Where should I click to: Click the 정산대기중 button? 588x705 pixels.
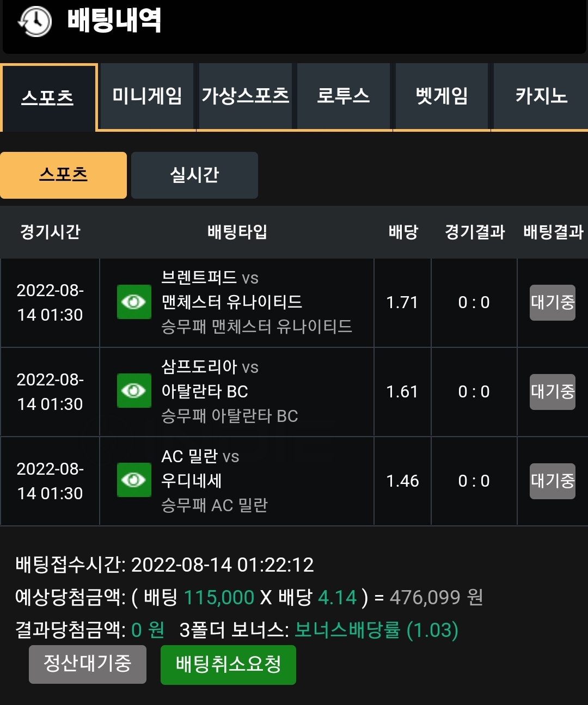88,664
